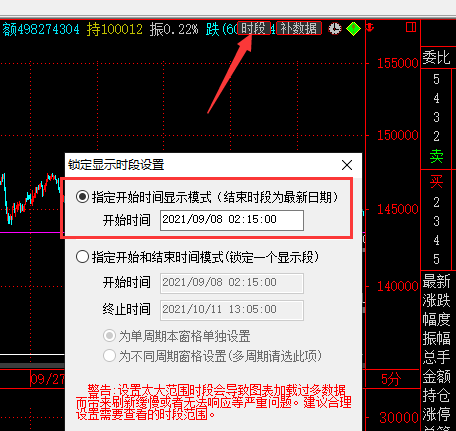Click the green diamond pin icon
This screenshot has width=456, height=431.
tap(353, 29)
